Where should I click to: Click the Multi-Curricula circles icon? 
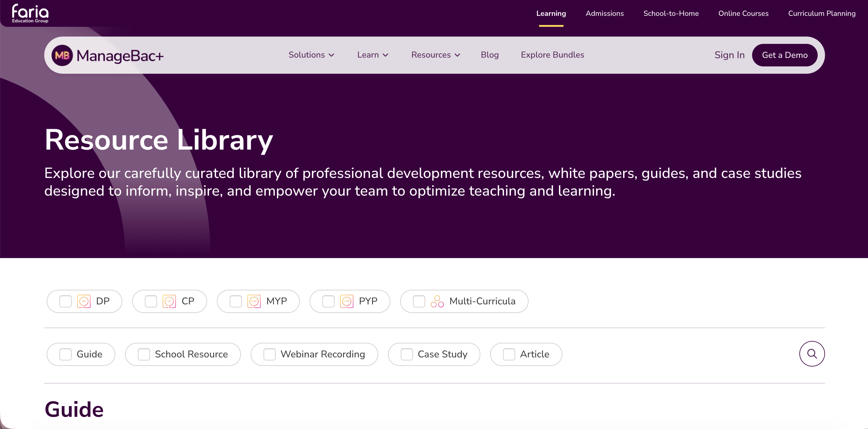(x=437, y=301)
